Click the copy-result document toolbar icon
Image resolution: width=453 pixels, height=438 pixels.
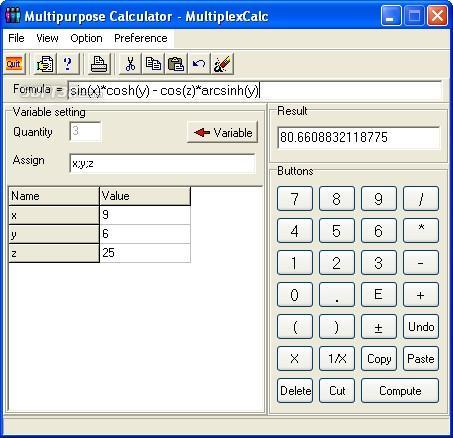tap(45, 64)
